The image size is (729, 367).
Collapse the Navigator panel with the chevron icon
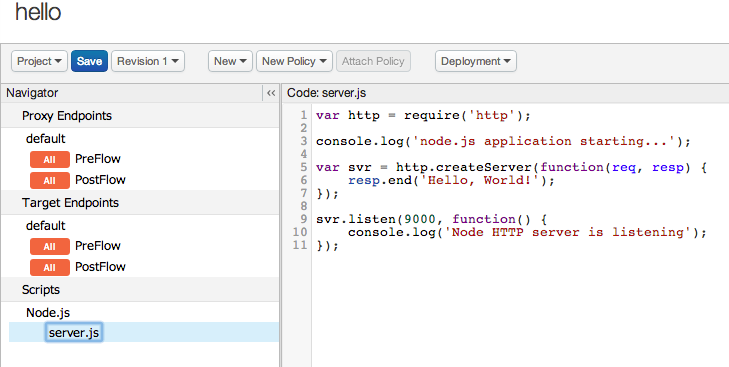(x=271, y=93)
